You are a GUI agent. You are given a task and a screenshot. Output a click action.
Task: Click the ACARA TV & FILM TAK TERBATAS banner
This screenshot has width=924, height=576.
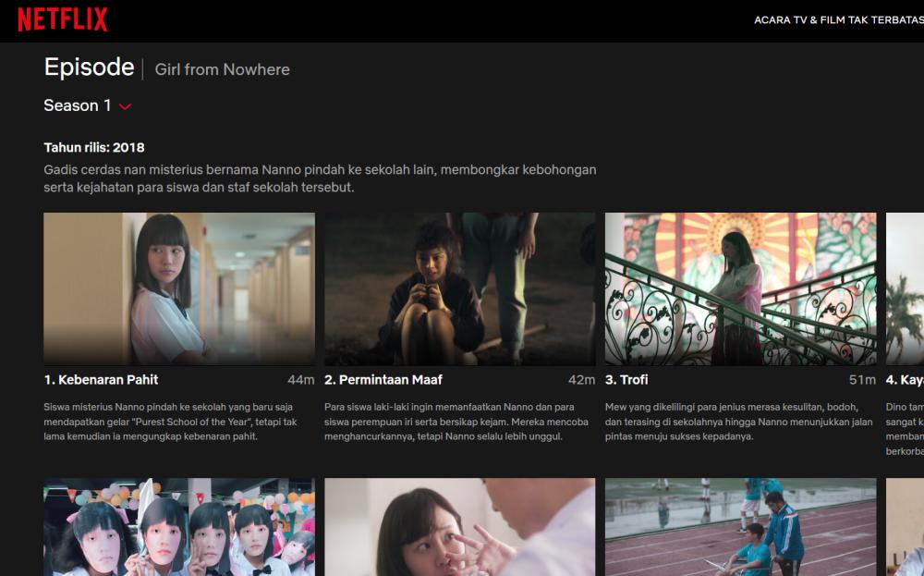pos(839,20)
